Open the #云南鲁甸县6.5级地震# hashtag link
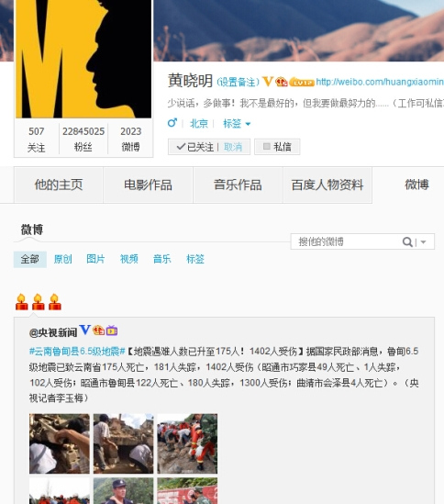The height and width of the screenshot is (504, 444). click(x=77, y=351)
